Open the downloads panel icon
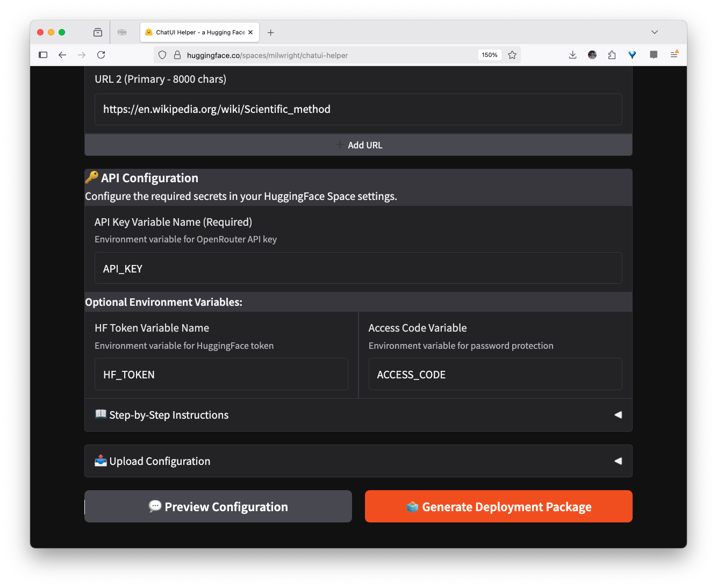 (572, 55)
